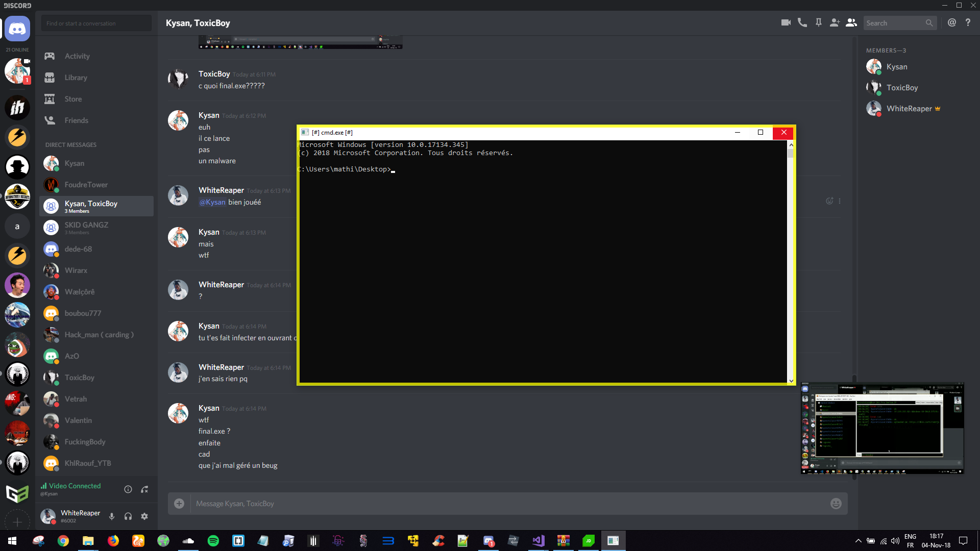The width and height of the screenshot is (980, 551).
Task: Add friends to the group DM
Action: click(x=835, y=22)
